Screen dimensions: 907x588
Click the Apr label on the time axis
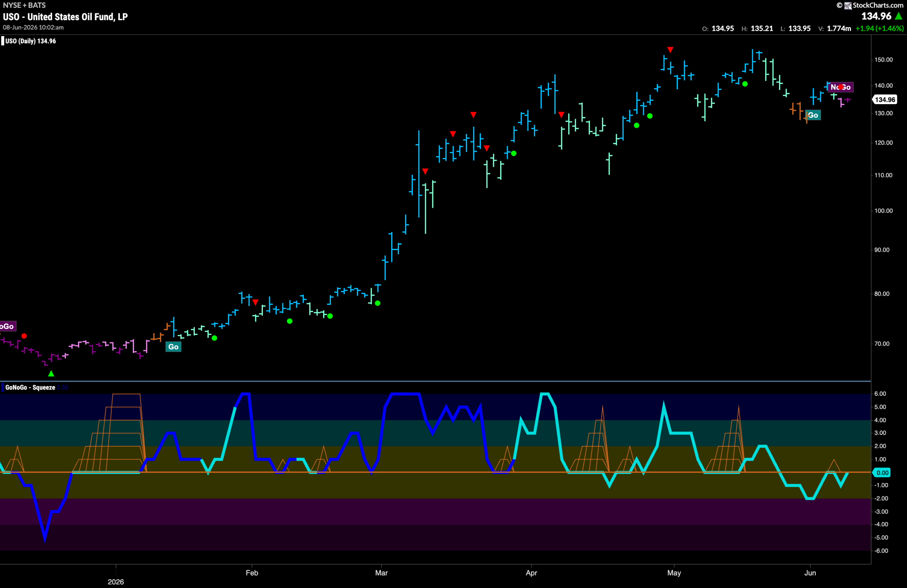[x=531, y=573]
